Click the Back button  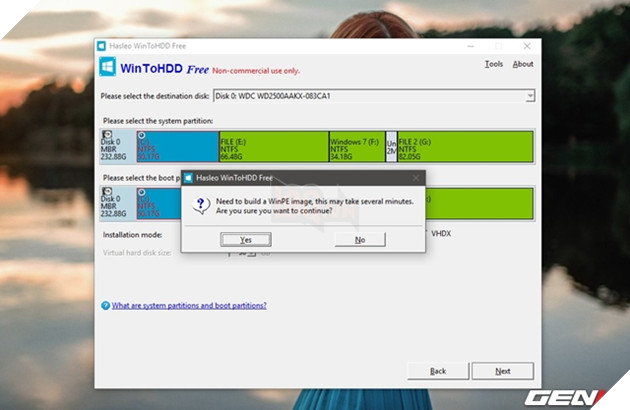(x=438, y=371)
